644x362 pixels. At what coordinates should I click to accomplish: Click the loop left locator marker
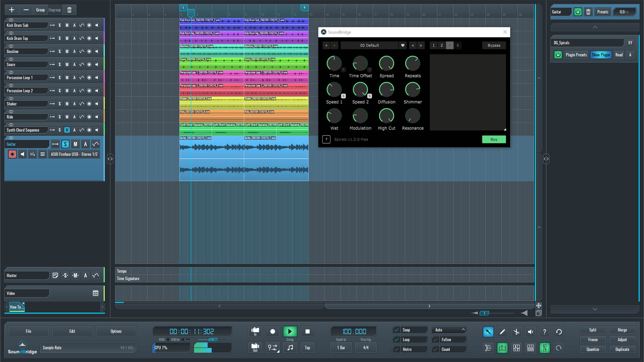[x=183, y=7]
